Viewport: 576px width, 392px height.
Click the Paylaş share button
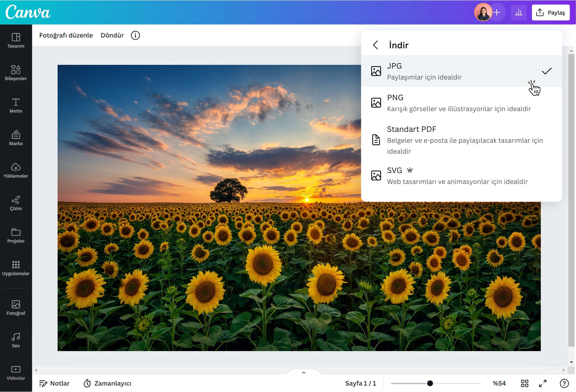[x=551, y=12]
